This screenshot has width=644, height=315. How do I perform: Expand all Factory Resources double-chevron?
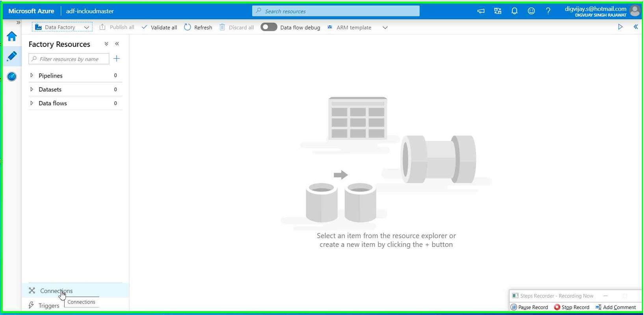pyautogui.click(x=106, y=44)
